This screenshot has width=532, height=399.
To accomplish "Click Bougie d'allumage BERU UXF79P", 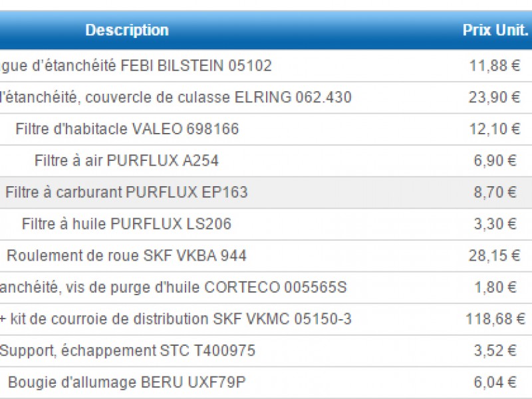I will [126, 382].
